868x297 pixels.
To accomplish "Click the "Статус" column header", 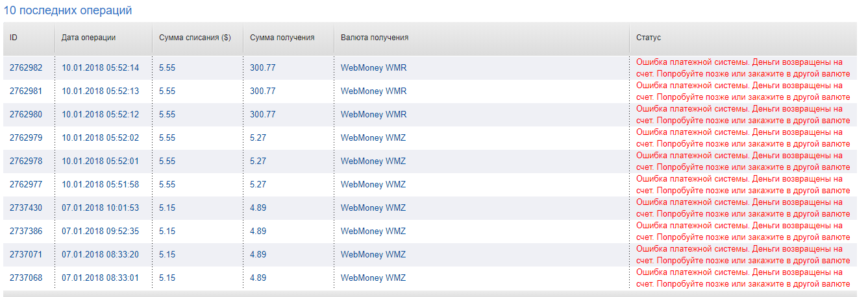I will point(648,38).
